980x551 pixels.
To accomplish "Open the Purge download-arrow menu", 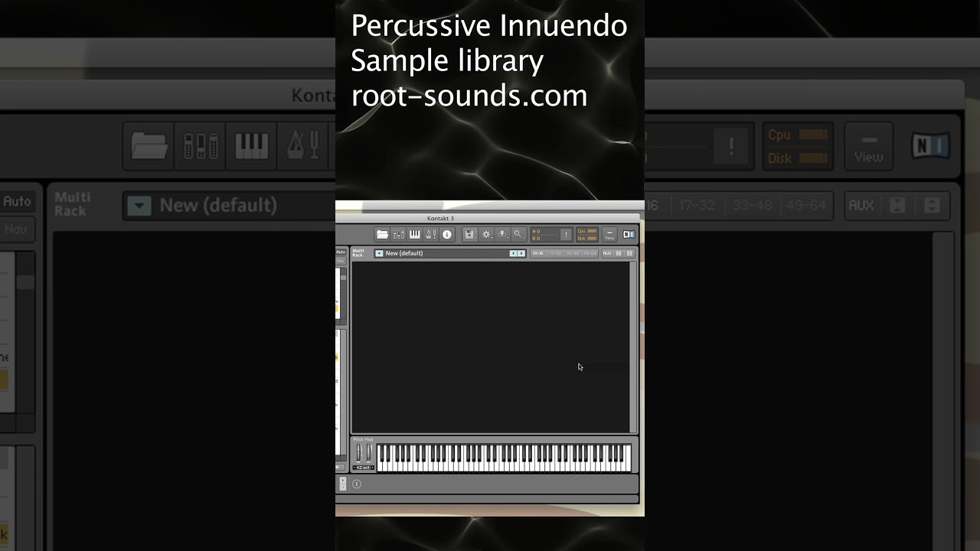I will click(502, 234).
